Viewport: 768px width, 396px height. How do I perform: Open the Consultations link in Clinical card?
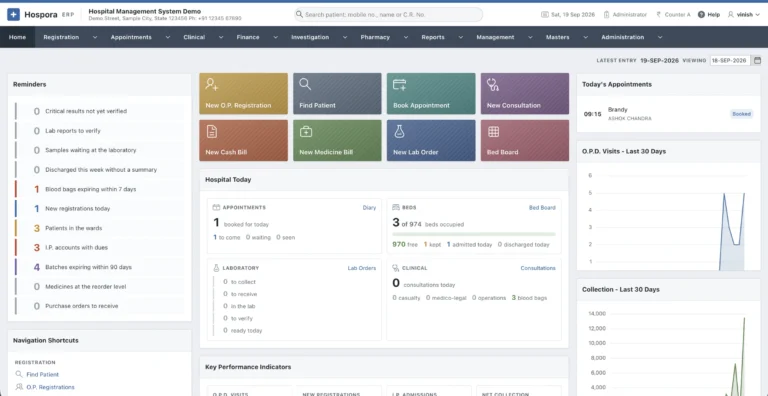tap(538, 268)
